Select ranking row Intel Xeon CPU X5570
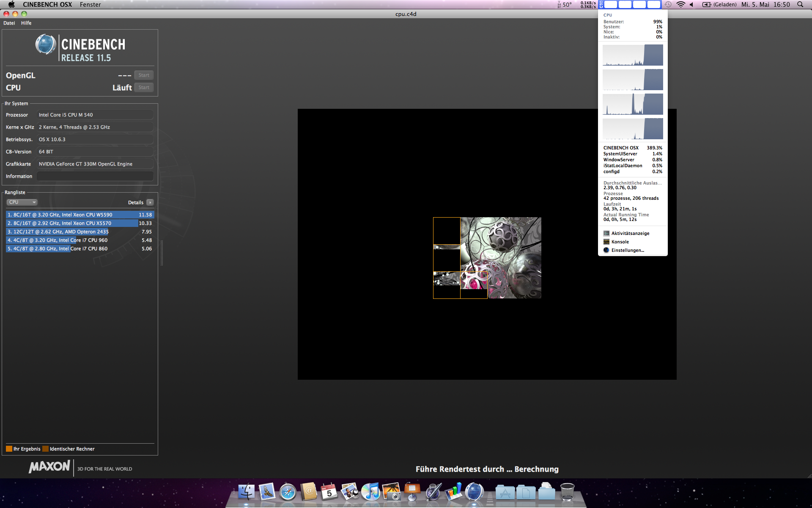 (x=80, y=223)
